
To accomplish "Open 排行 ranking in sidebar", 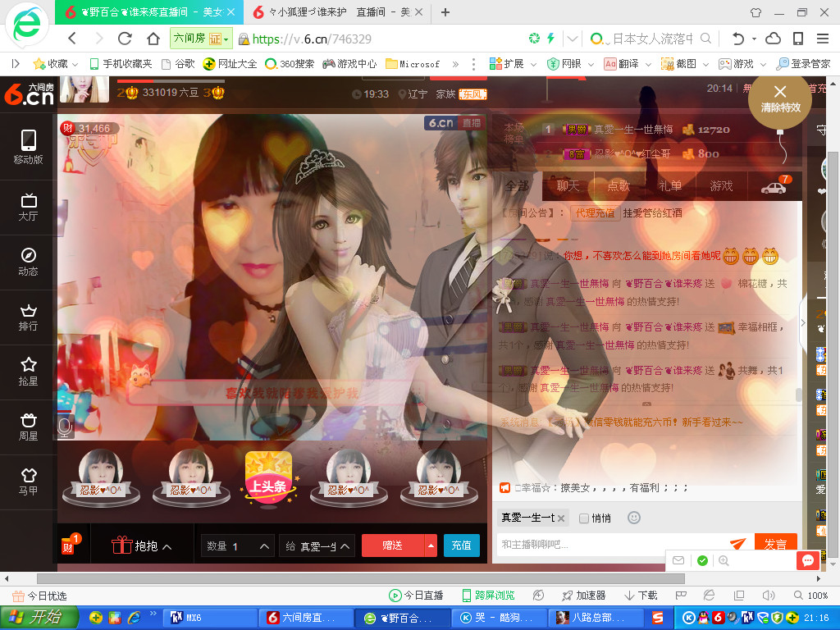I will (29, 318).
